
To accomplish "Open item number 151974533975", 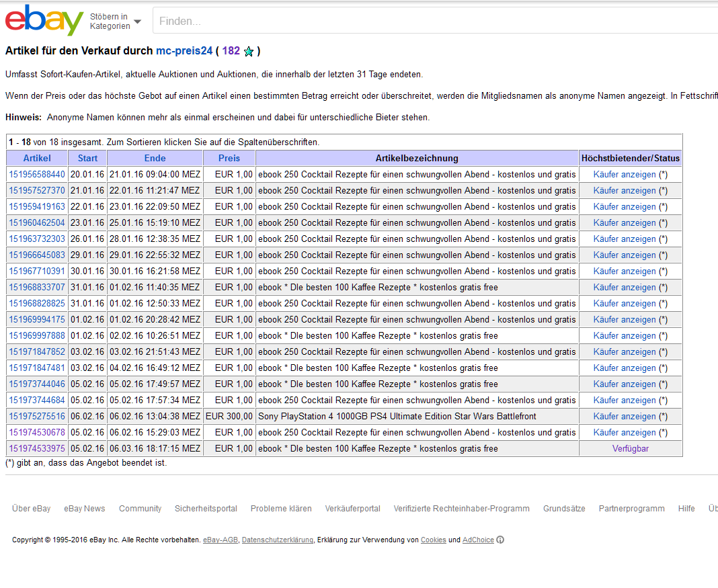I will click(x=37, y=449).
